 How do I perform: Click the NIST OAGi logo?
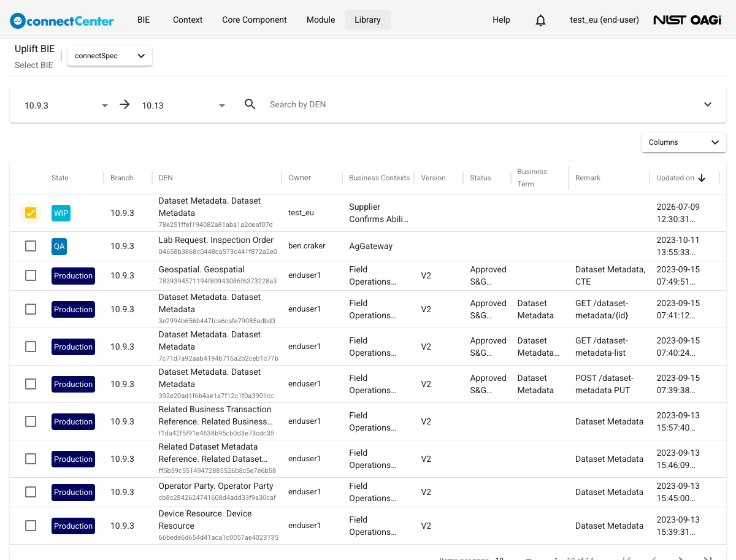click(687, 20)
